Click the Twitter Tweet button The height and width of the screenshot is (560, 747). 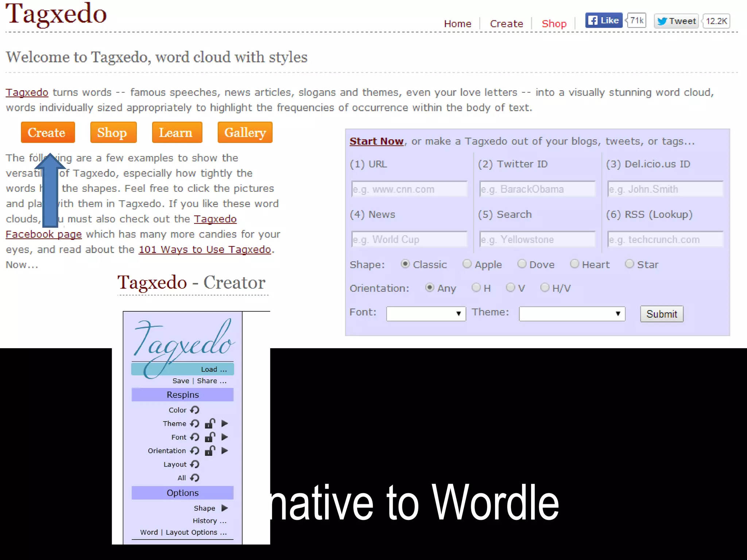[x=676, y=21]
